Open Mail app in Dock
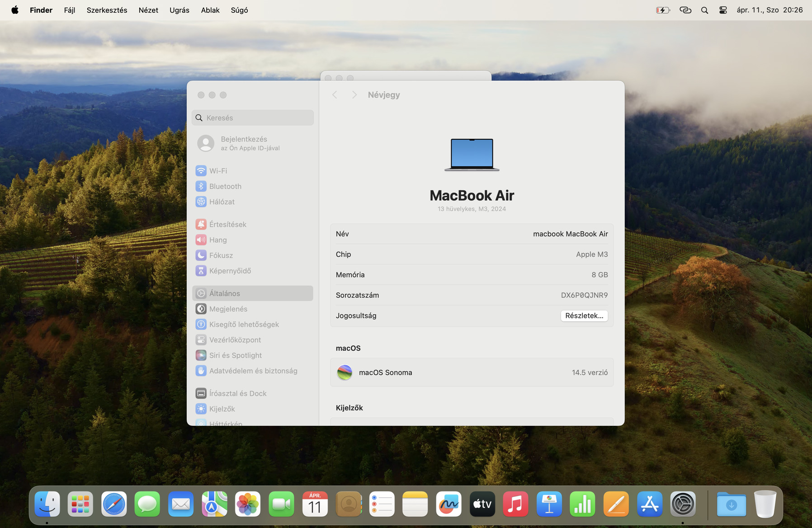Screen dimensions: 812x528 (181, 504)
